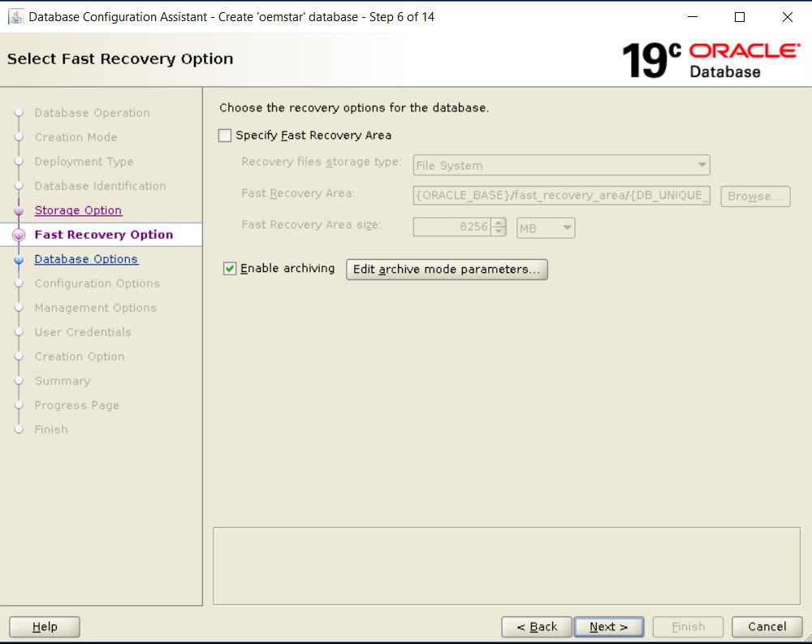Click the Java icon in title bar

pyautogui.click(x=15, y=17)
